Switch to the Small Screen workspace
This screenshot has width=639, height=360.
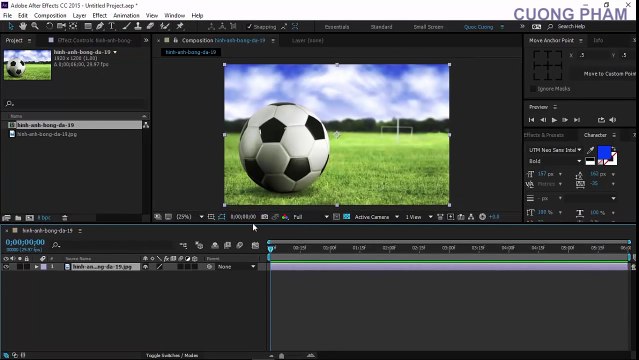click(428, 27)
